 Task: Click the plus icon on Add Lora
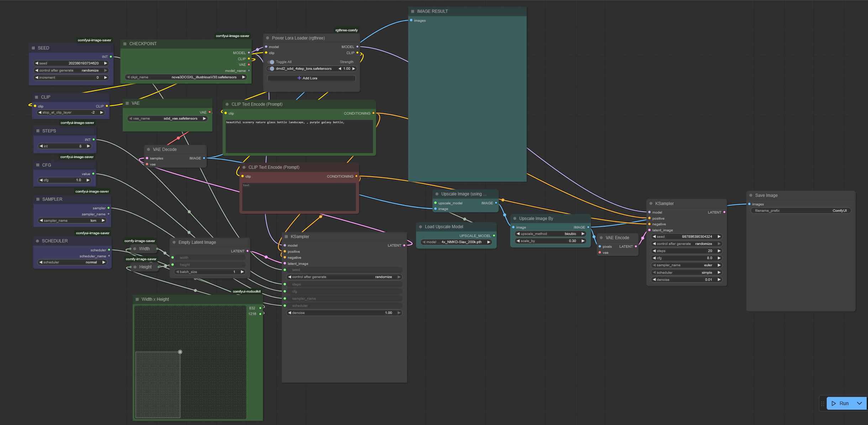[299, 78]
